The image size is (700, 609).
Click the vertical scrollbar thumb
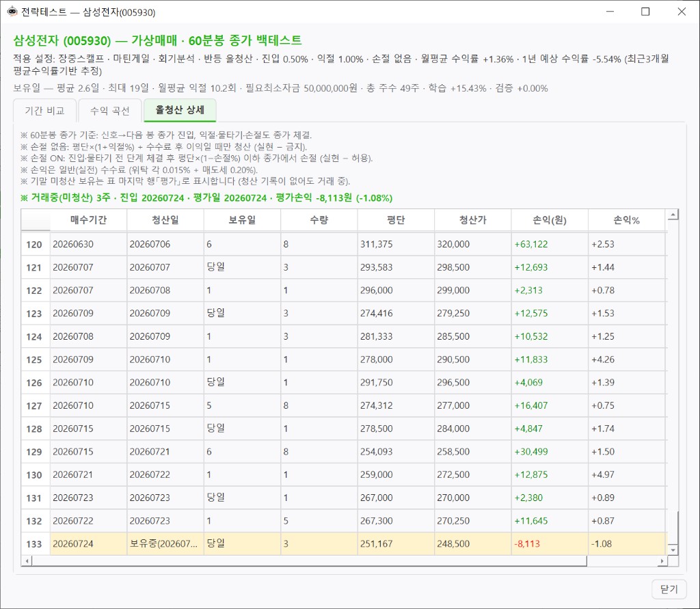(x=673, y=528)
